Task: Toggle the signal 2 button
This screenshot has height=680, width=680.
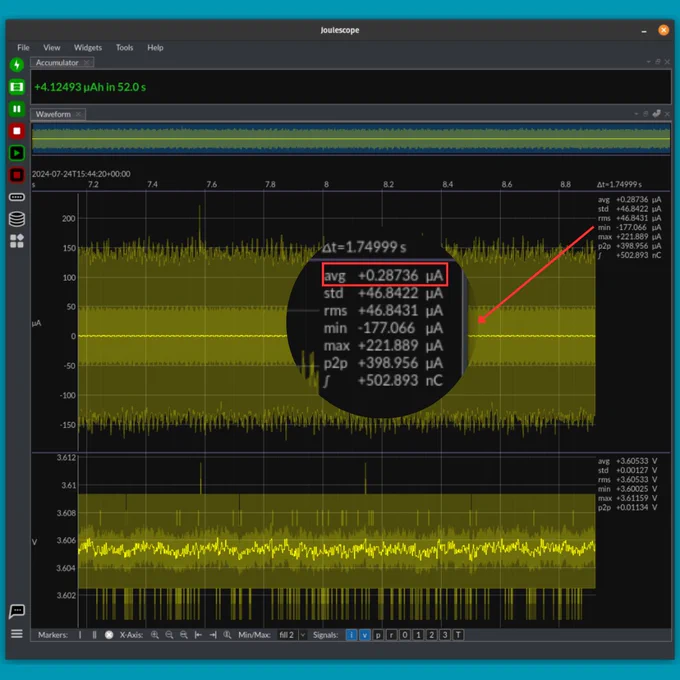Action: pyautogui.click(x=432, y=635)
